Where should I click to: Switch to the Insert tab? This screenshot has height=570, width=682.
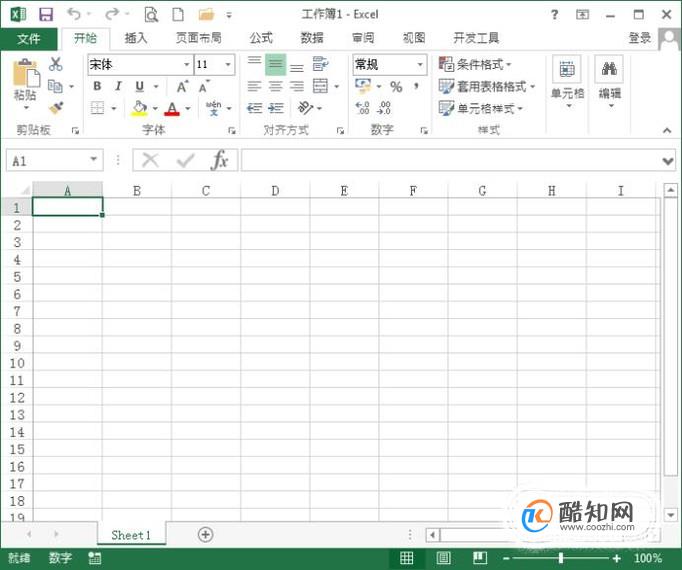click(136, 38)
